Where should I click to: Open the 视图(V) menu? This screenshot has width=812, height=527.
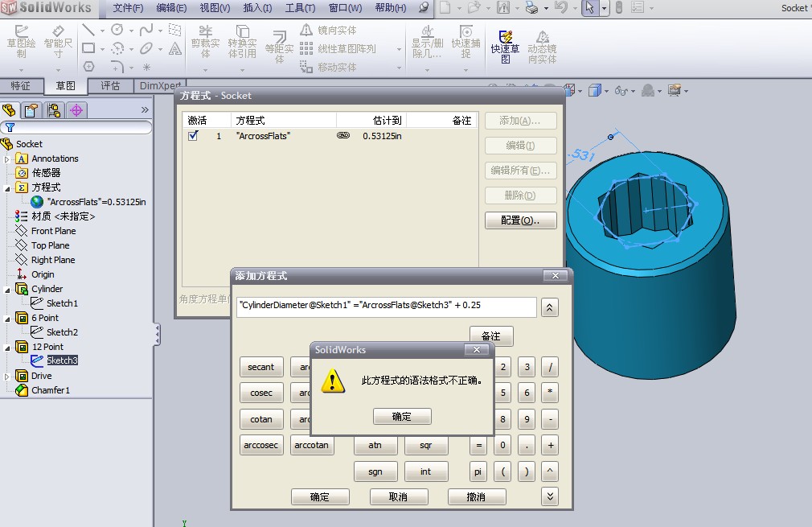215,8
